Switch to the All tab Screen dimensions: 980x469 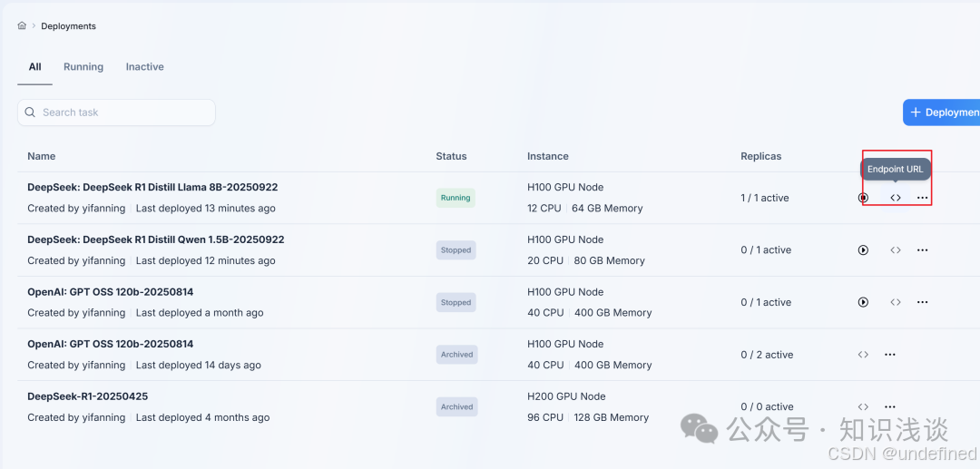(x=35, y=67)
